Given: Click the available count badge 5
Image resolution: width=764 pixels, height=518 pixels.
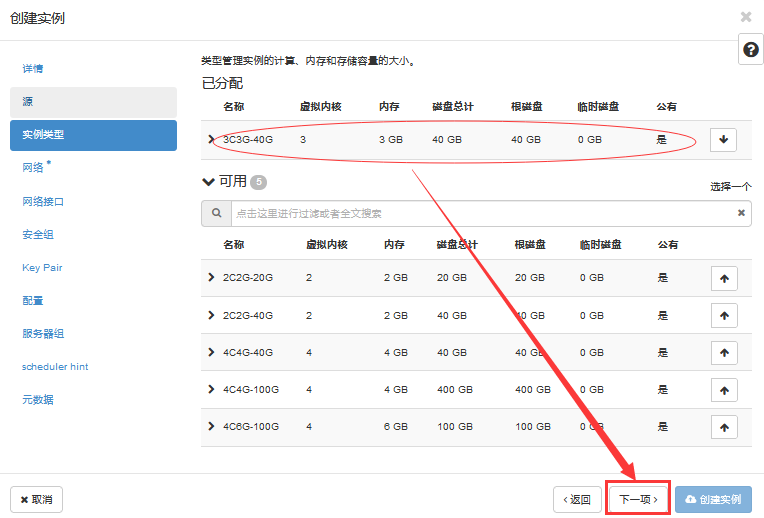Looking at the screenshot, I should coord(259,182).
